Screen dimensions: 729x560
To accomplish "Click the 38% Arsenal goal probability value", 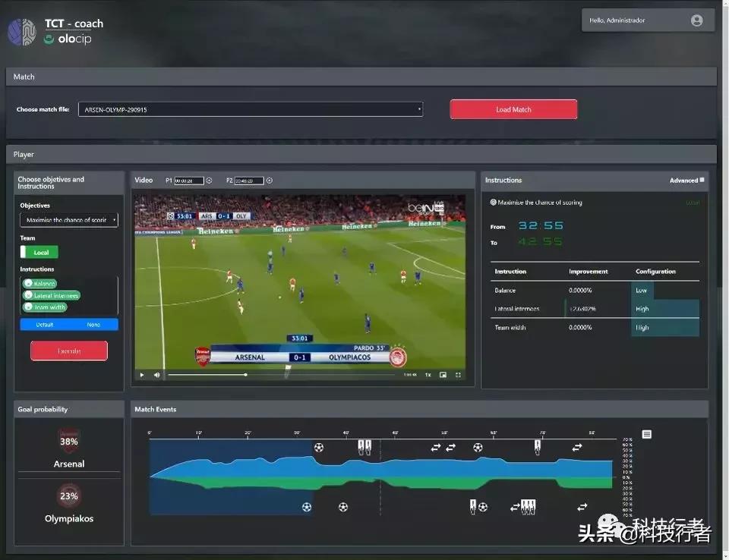I will pyautogui.click(x=69, y=442).
